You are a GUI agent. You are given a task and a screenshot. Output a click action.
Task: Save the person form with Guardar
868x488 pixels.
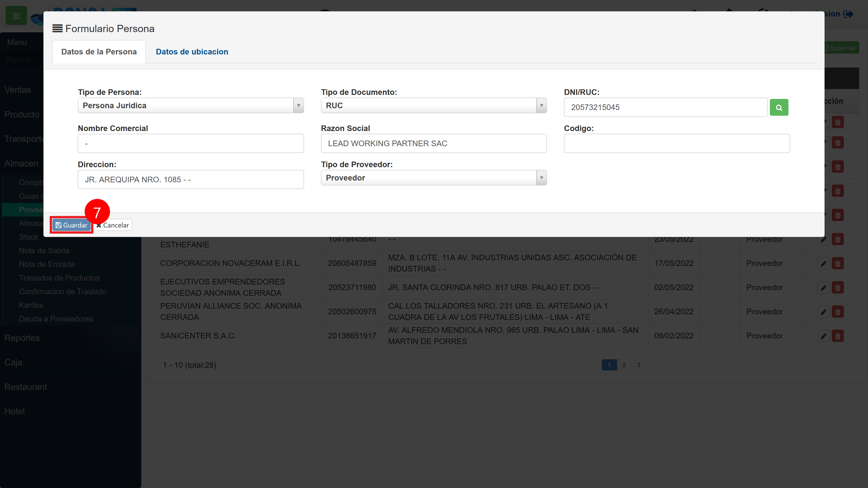pyautogui.click(x=71, y=225)
